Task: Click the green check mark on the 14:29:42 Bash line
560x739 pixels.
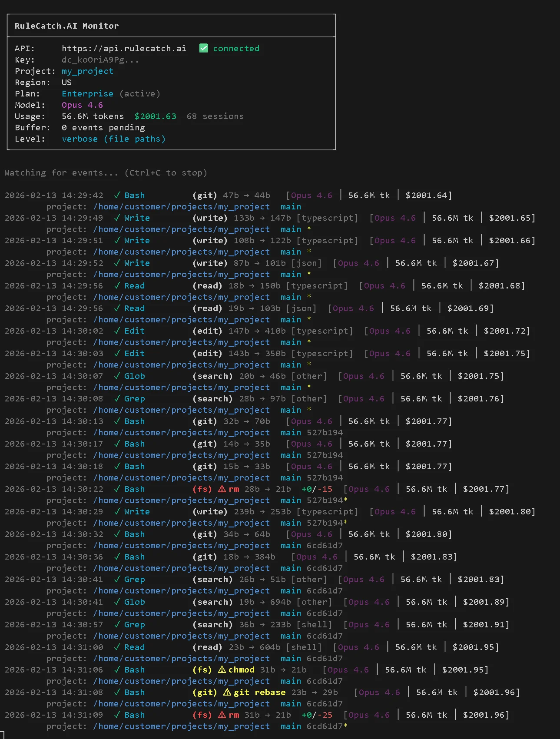Action: click(x=117, y=195)
